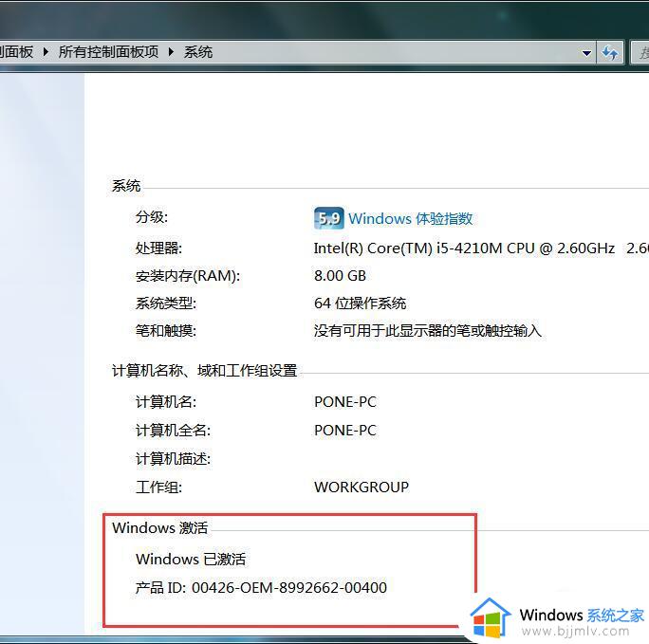Click the 安装内存(RAM) label

[x=188, y=276]
